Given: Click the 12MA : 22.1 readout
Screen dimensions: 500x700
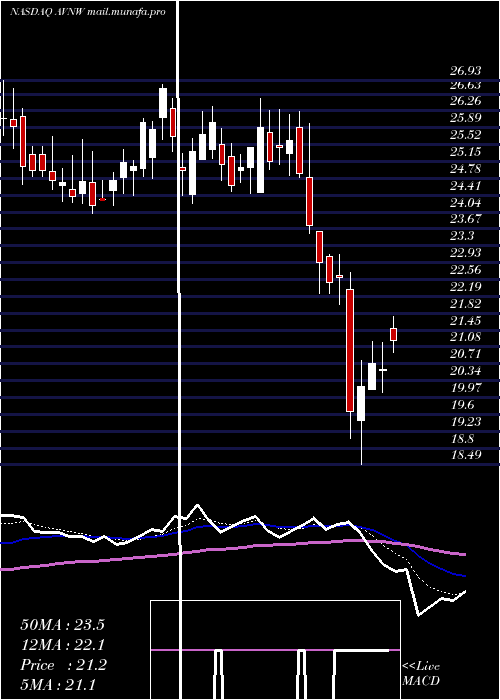Looking at the screenshot, I should pos(62,645).
